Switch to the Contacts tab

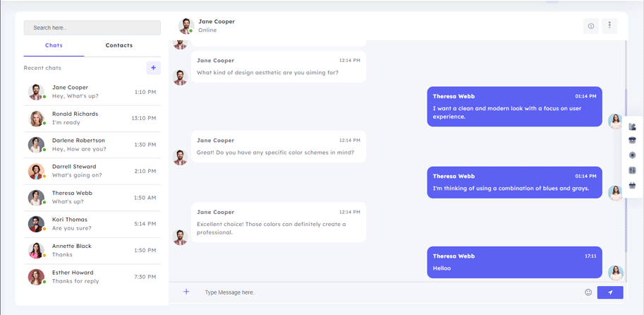pyautogui.click(x=119, y=45)
